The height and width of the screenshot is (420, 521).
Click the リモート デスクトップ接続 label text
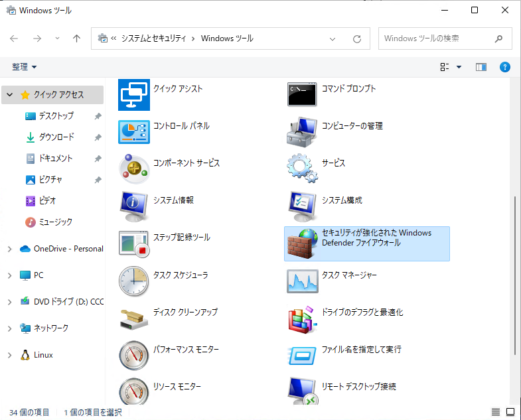click(x=359, y=386)
